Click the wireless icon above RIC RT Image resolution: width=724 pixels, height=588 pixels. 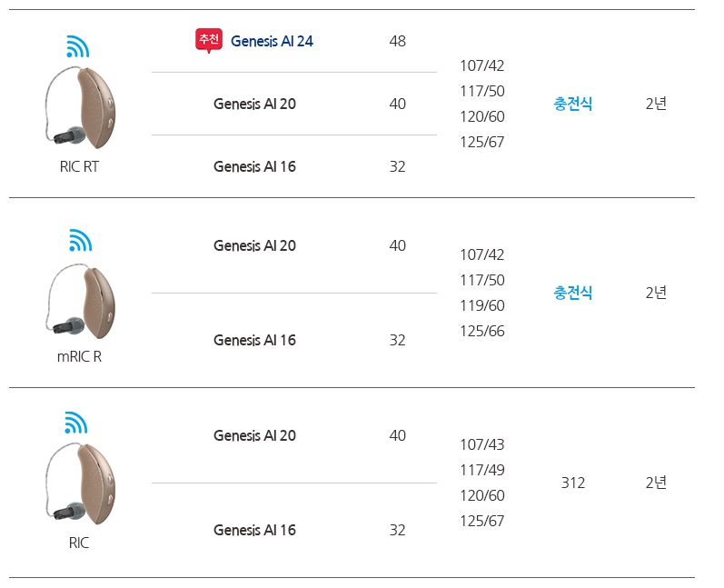77,46
